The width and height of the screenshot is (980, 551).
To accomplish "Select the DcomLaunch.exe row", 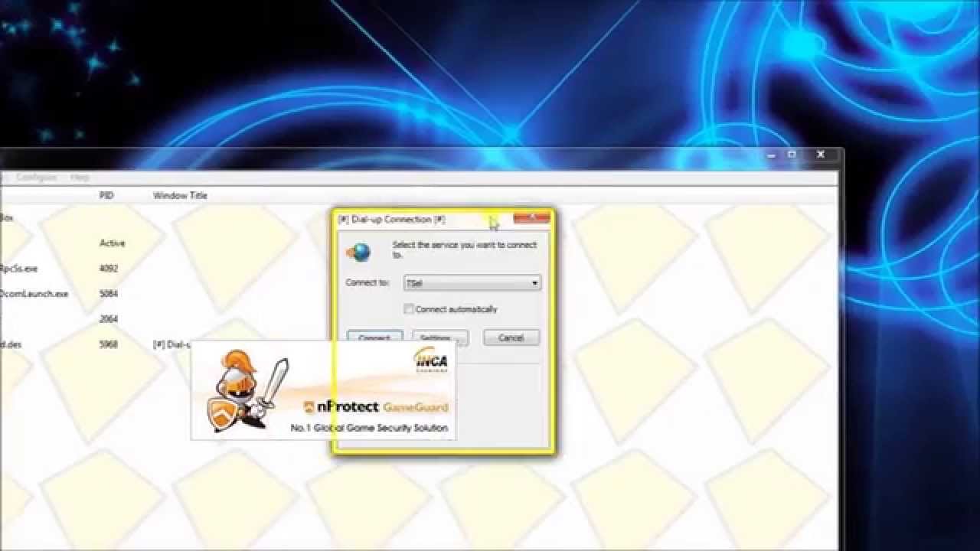I will 420,294.
